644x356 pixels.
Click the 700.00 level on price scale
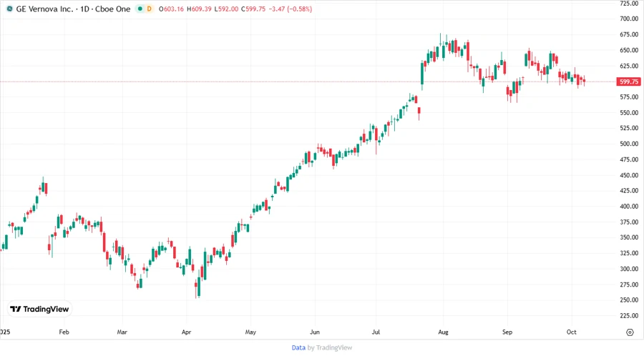pyautogui.click(x=629, y=19)
